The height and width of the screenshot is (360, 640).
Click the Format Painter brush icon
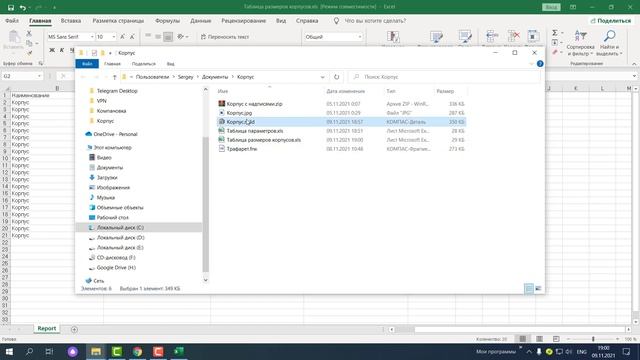(x=29, y=53)
